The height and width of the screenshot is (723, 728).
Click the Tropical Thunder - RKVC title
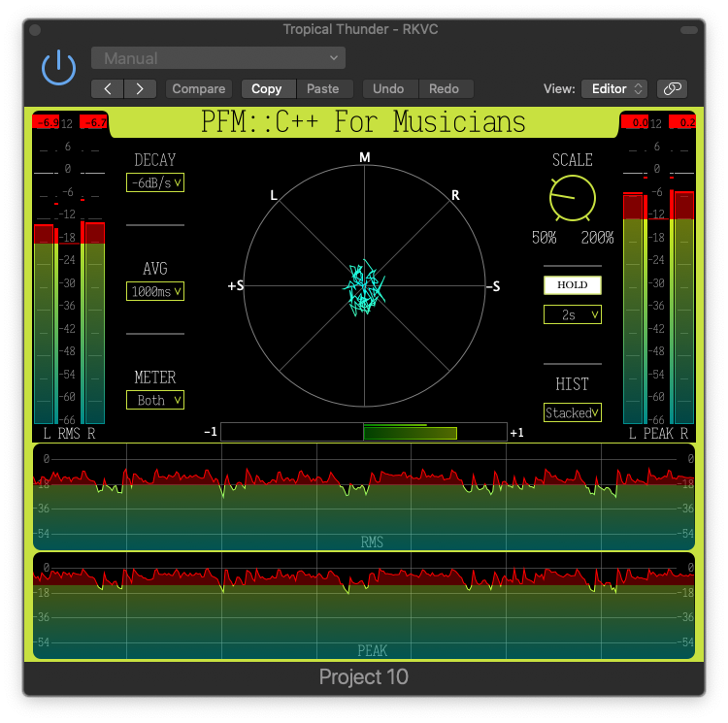pyautogui.click(x=361, y=29)
